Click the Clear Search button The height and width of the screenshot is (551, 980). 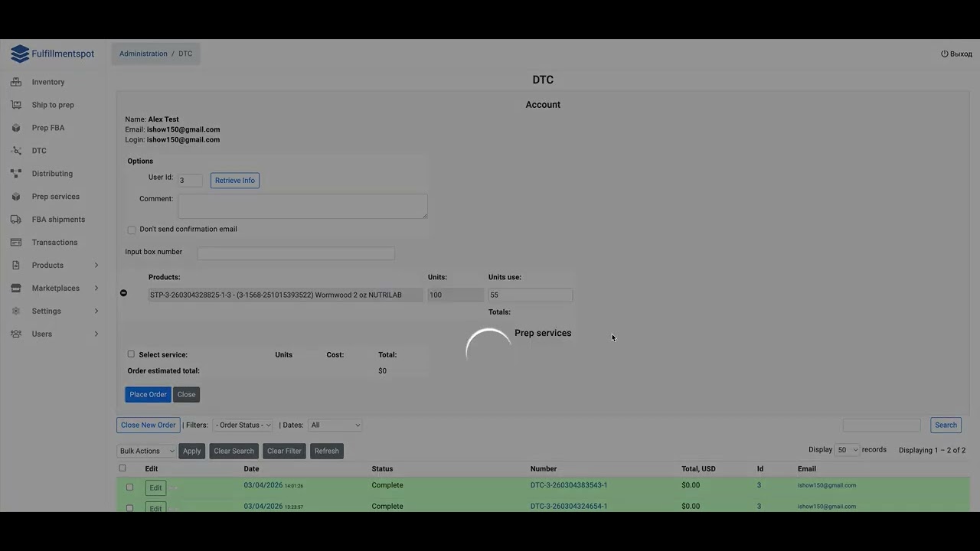click(x=234, y=452)
